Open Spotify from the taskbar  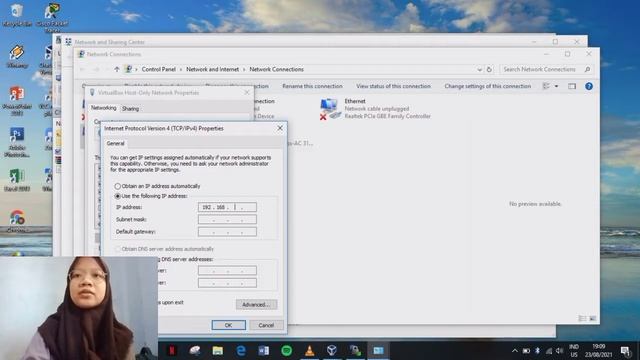[287, 350]
